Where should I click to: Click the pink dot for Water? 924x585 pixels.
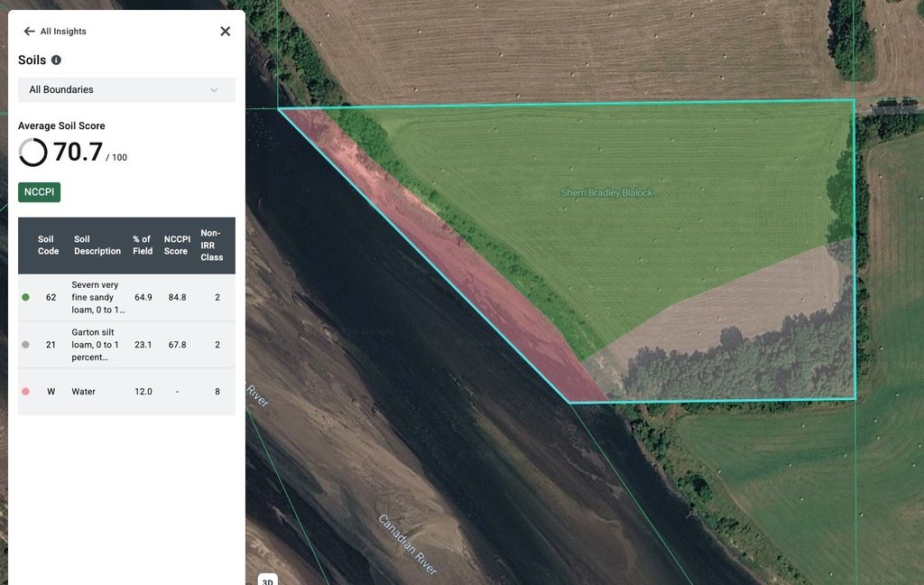point(25,392)
